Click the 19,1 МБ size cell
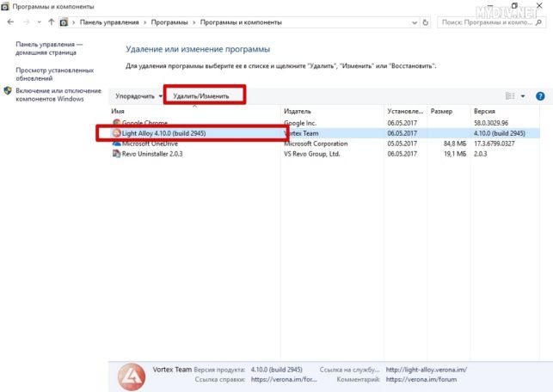Screen dimensions: 553x392 455,154
